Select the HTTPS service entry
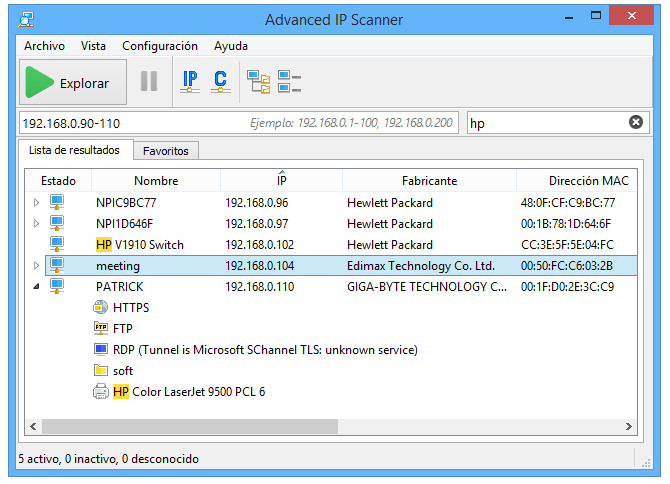 131,308
